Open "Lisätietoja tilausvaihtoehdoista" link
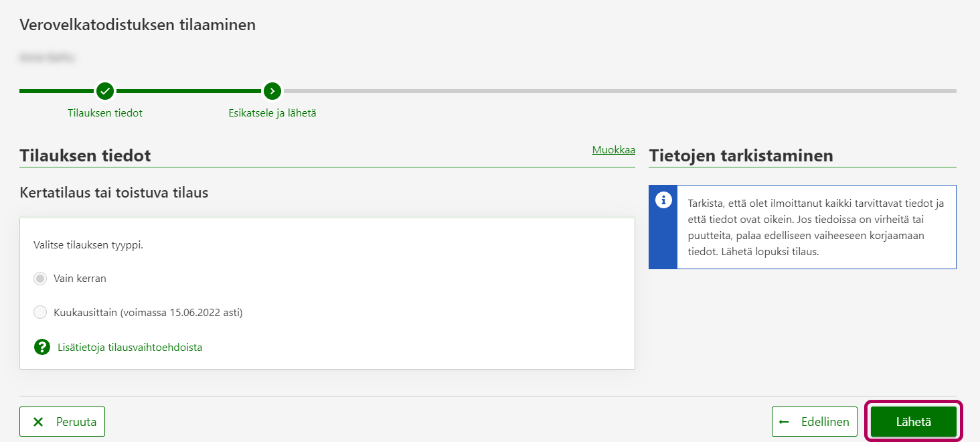Viewport: 980px width, 442px height. 130,347
